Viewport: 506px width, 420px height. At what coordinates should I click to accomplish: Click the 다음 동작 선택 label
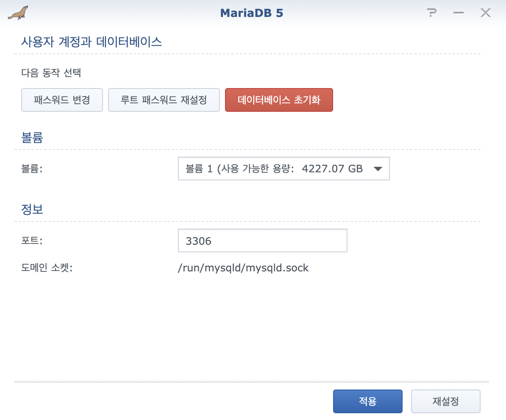51,72
